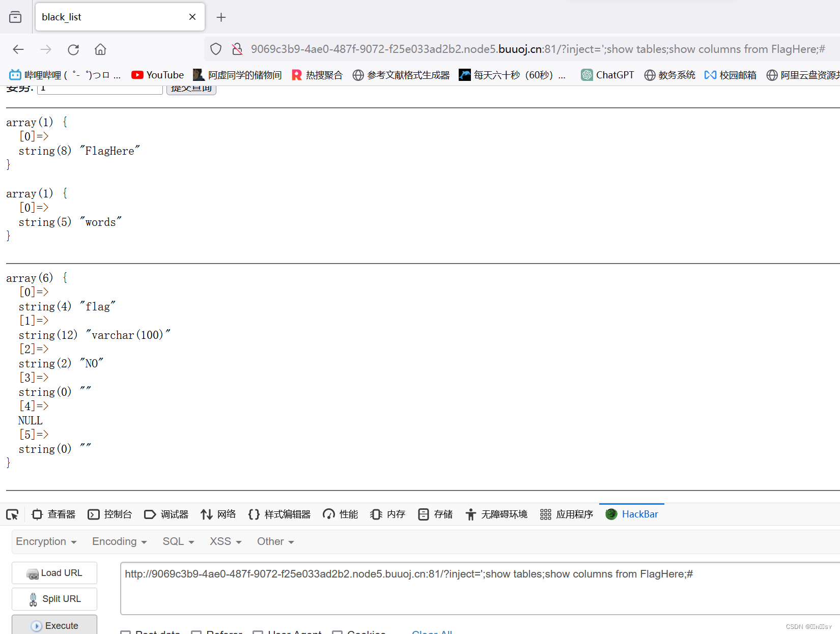Click the Execute button

point(54,625)
